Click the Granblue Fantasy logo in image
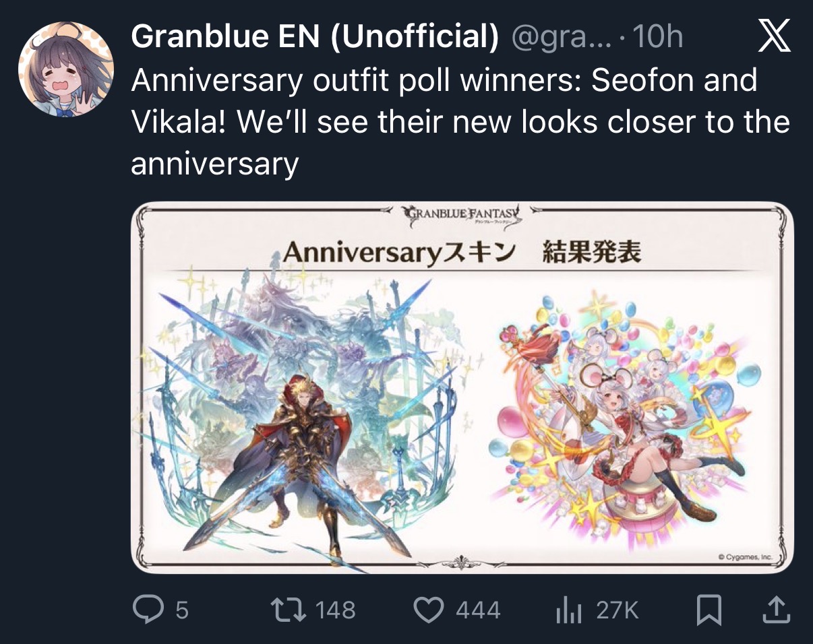The image size is (813, 644). click(462, 215)
